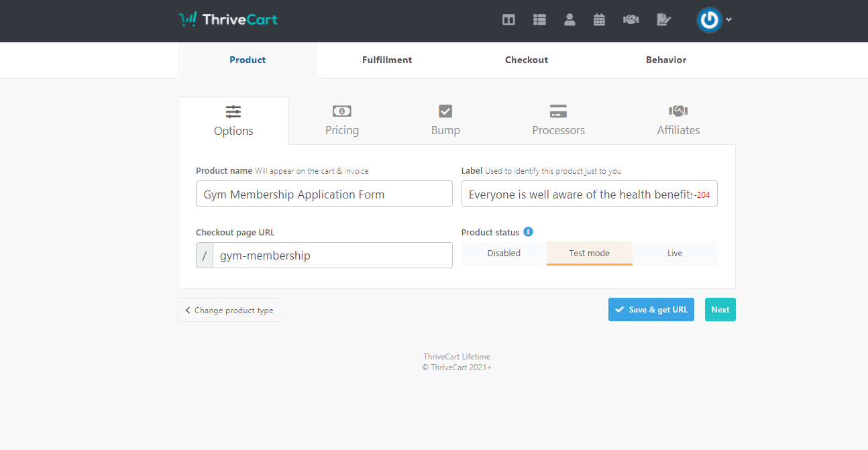Switch product status to Live
The width and height of the screenshot is (868, 450).
point(675,254)
